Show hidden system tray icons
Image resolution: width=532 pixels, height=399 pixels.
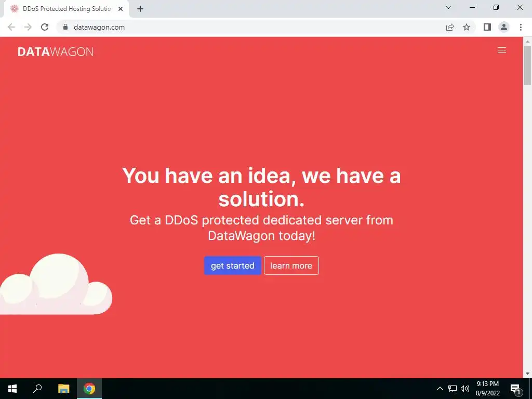(440, 389)
